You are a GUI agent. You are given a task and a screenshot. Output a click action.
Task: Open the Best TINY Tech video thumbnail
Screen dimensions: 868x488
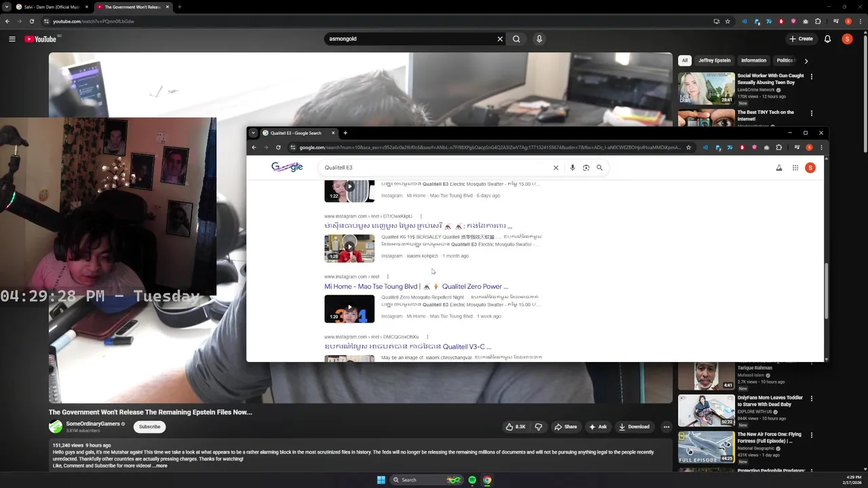[706, 118]
